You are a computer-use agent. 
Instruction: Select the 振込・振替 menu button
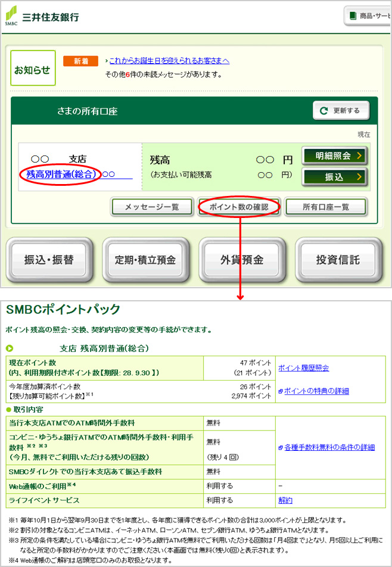click(x=49, y=260)
